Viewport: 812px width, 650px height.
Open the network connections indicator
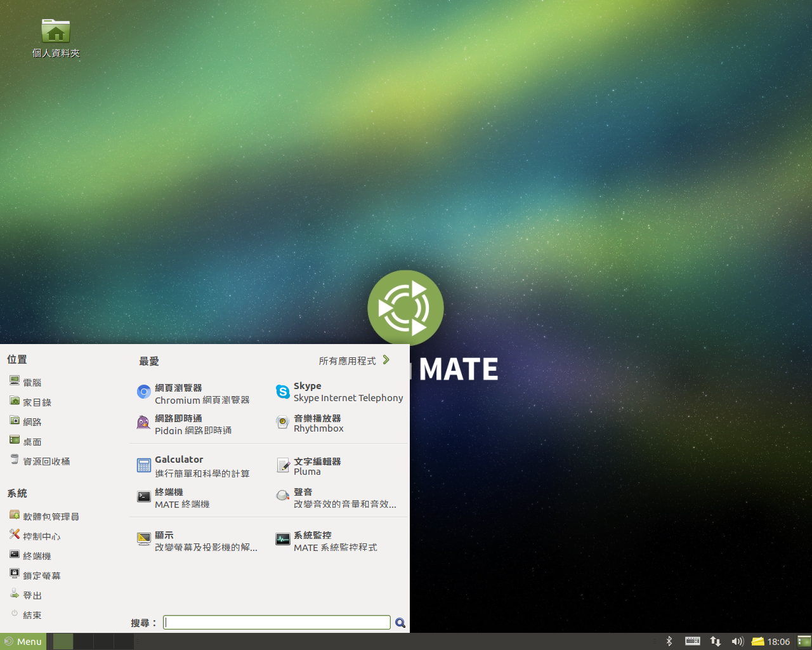pos(716,641)
